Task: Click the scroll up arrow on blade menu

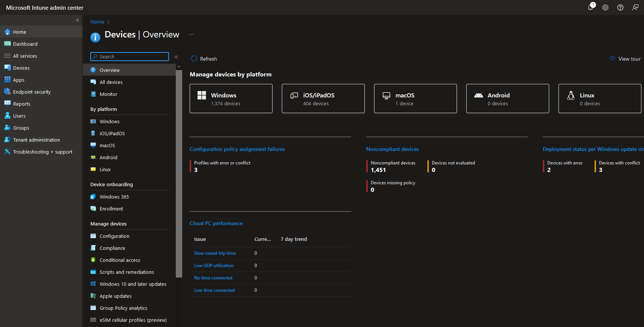Action: (x=179, y=67)
